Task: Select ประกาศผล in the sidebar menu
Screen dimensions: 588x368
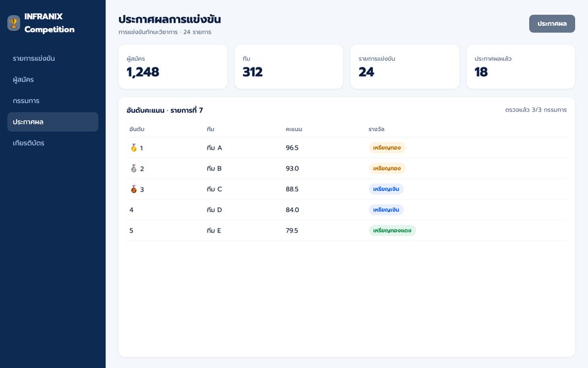Action: 53,121
